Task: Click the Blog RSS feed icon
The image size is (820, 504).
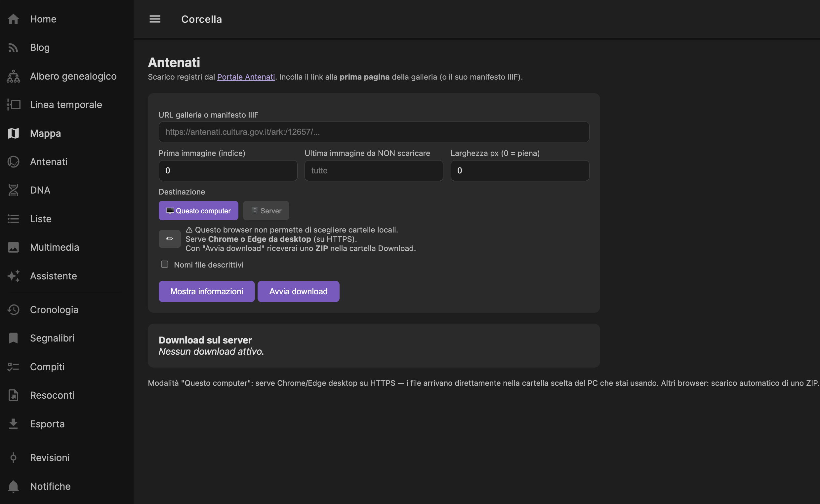Action: 13,48
